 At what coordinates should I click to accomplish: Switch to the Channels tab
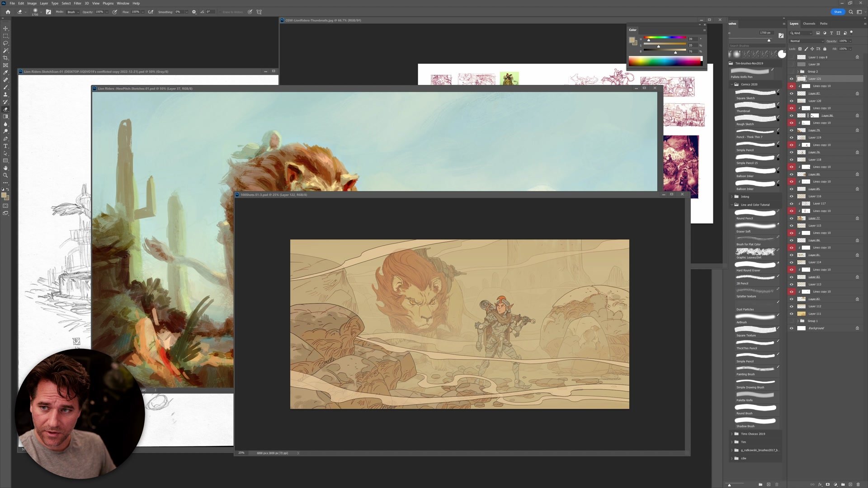[x=809, y=23]
